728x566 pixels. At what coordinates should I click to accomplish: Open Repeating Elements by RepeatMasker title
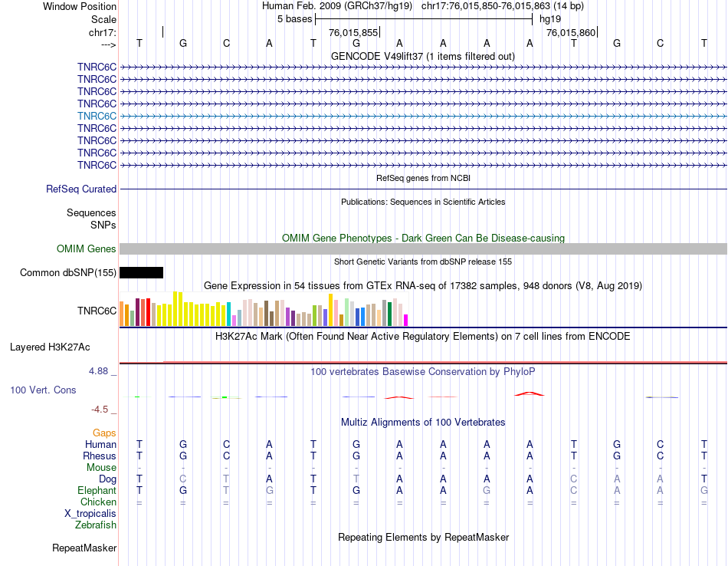pyautogui.click(x=423, y=538)
